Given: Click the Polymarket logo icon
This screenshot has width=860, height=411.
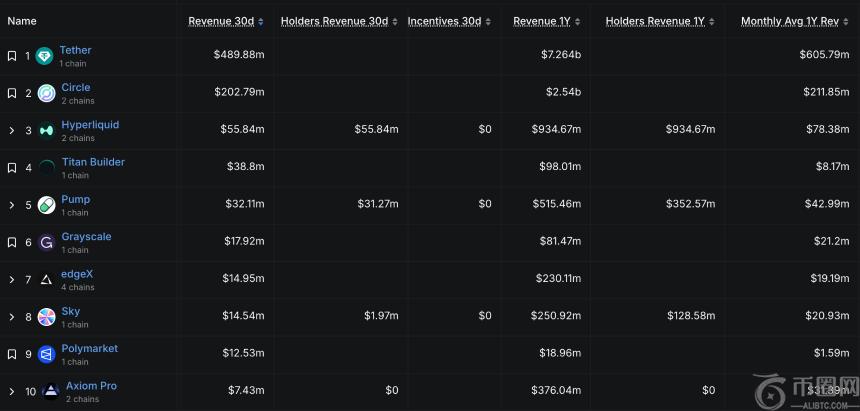Looking at the screenshot, I should (x=46, y=354).
